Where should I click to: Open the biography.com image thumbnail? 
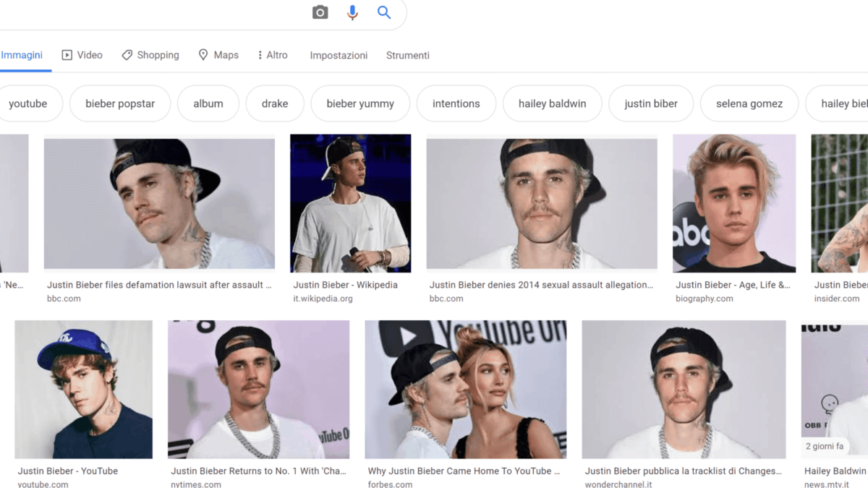pyautogui.click(x=733, y=203)
